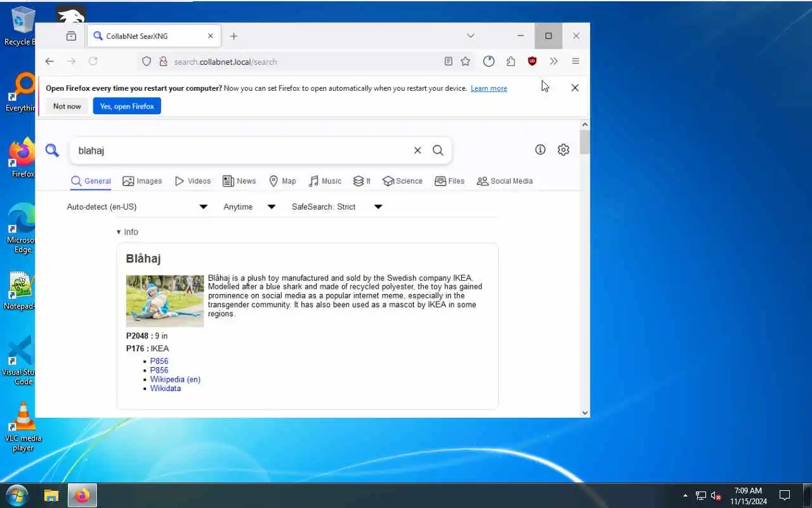This screenshot has height=508, width=812.
Task: Switch to the Files tab
Action: (x=449, y=181)
